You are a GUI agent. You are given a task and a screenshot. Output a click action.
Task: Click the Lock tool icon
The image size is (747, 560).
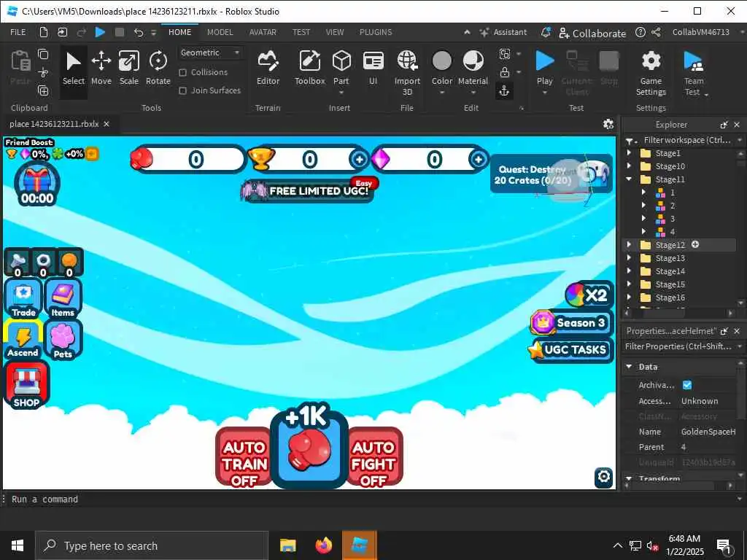click(504, 72)
